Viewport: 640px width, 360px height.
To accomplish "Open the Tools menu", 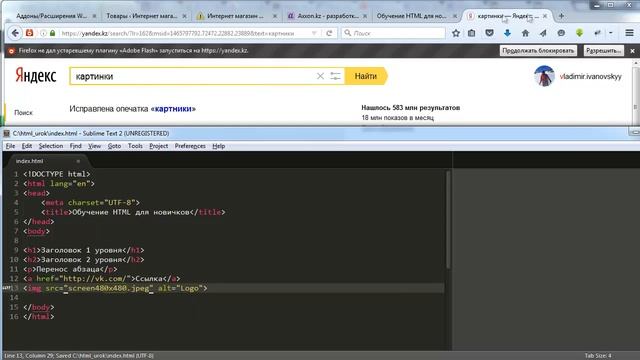I will coord(135,146).
